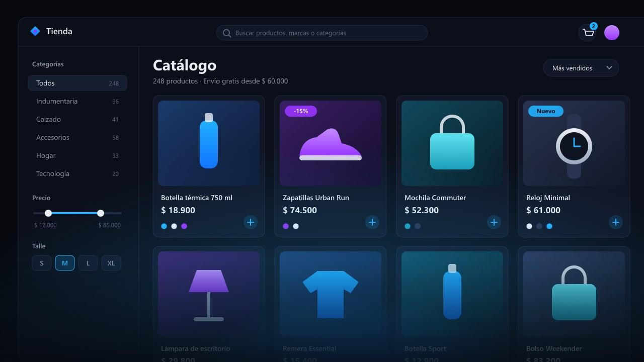644x362 pixels.
Task: Open the Botella térmica product image
Action: 209,143
